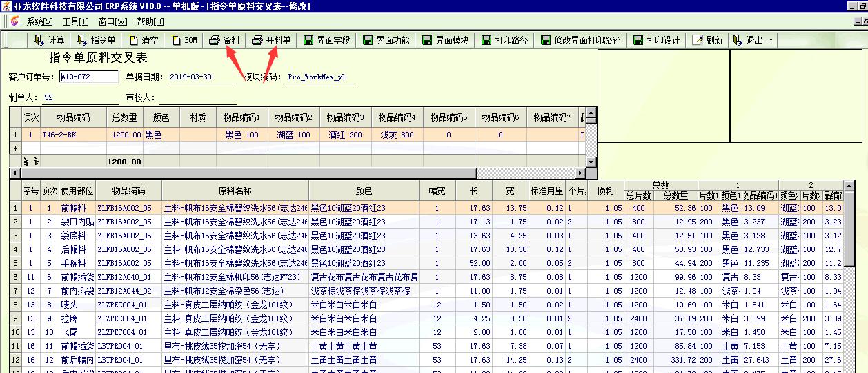Click the 标准用量 column header
The width and height of the screenshot is (868, 373).
(x=547, y=191)
